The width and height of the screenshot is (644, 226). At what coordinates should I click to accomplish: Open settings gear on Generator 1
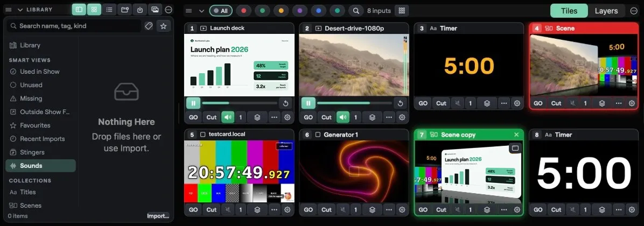(402, 210)
